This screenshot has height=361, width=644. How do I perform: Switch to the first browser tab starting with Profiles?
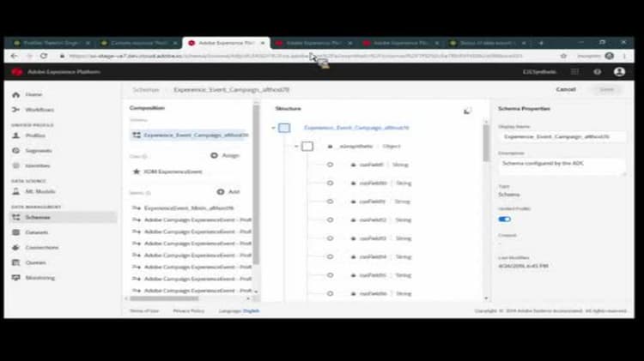click(51, 43)
